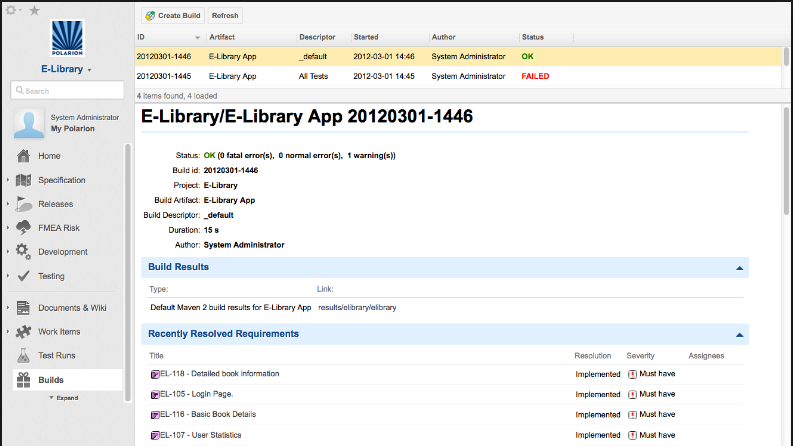Collapse the Build Results section

click(739, 268)
